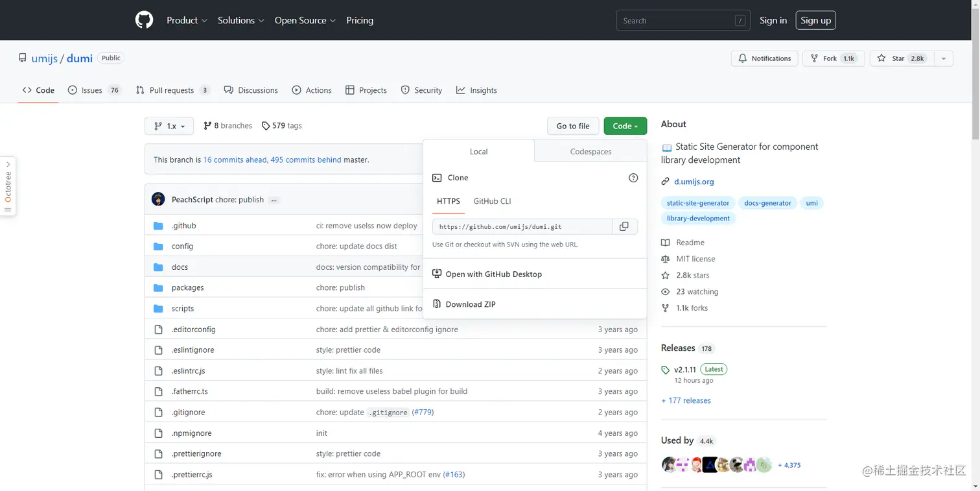Open the Projects tab
Image resolution: width=980 pixels, height=491 pixels.
pyautogui.click(x=366, y=90)
